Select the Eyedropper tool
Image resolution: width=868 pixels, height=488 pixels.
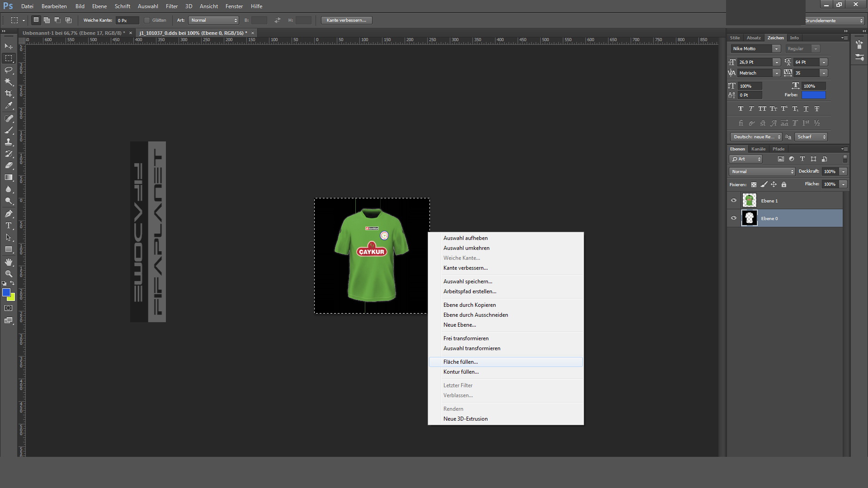[9, 106]
